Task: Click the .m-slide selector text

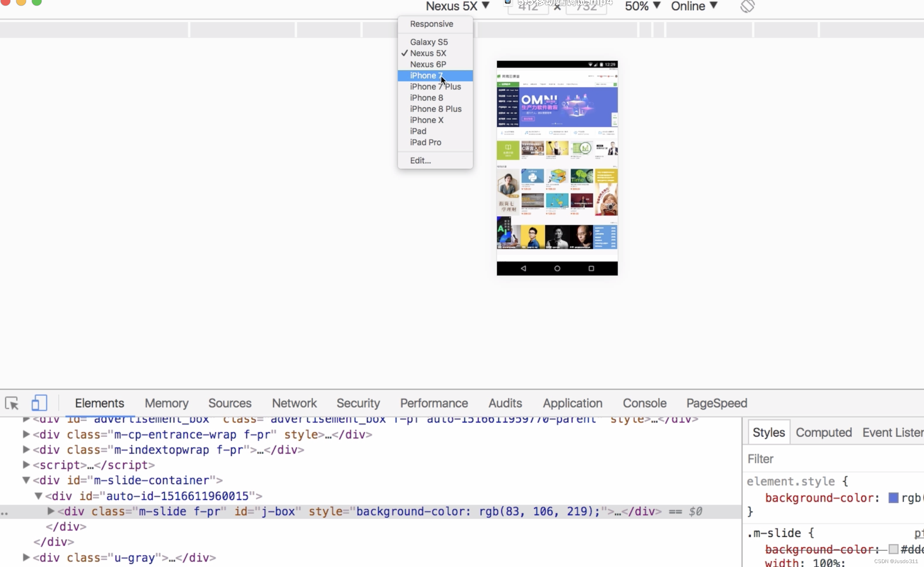Action: click(x=774, y=533)
